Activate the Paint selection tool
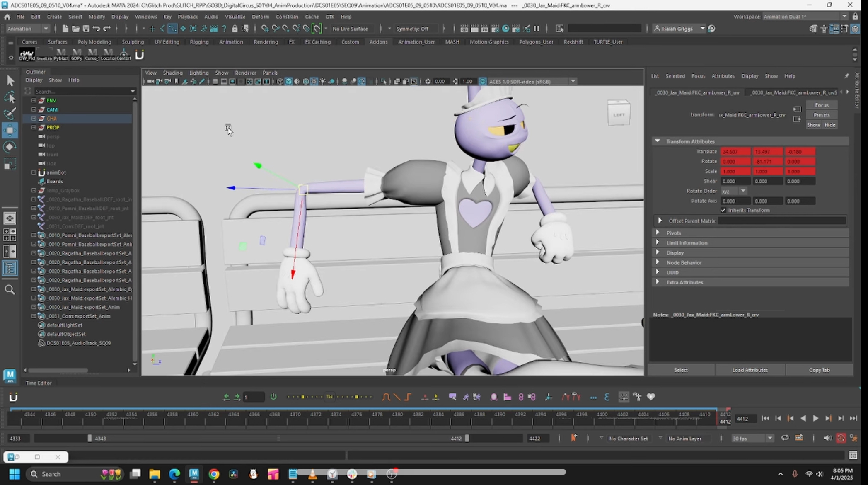The width and height of the screenshot is (868, 485). [x=10, y=114]
